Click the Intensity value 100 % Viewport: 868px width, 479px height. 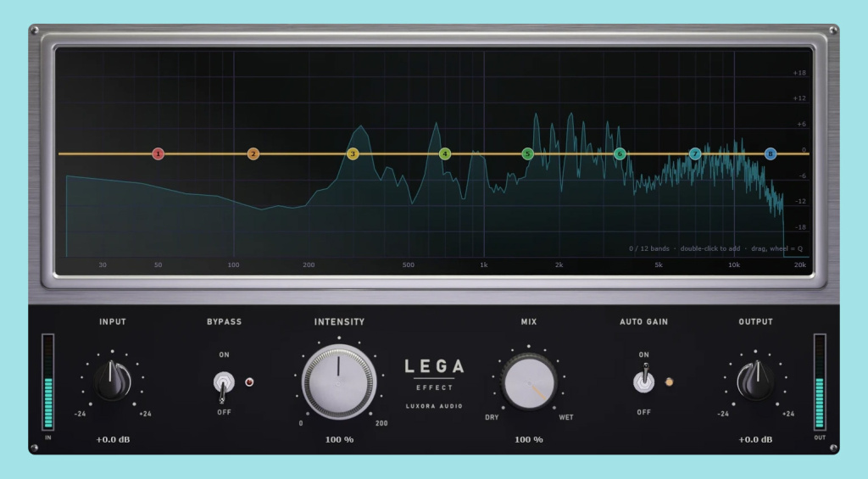coord(339,440)
